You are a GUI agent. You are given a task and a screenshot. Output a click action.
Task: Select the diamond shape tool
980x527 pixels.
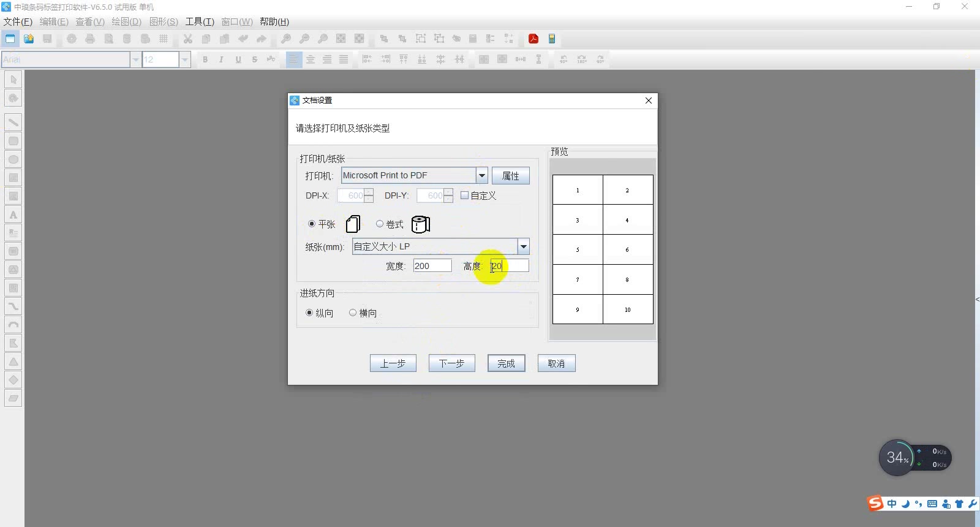coord(13,380)
